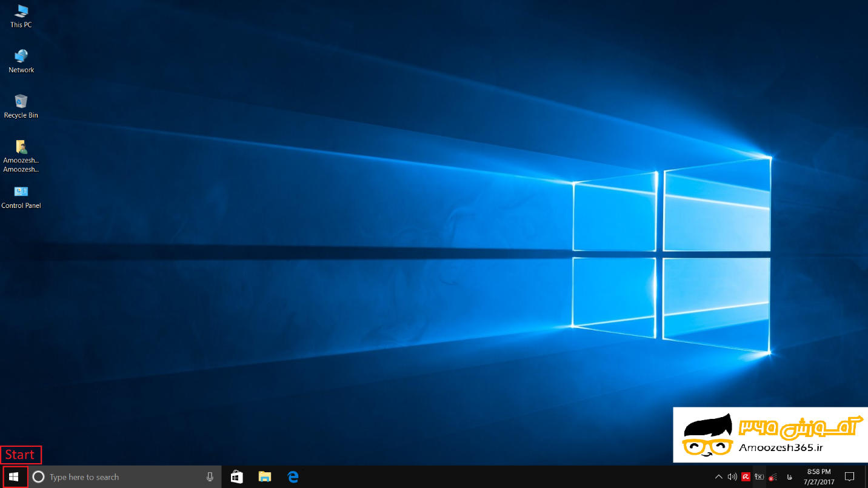The width and height of the screenshot is (868, 488).
Task: Click the Show desktop sliver
Action: [x=866, y=477]
